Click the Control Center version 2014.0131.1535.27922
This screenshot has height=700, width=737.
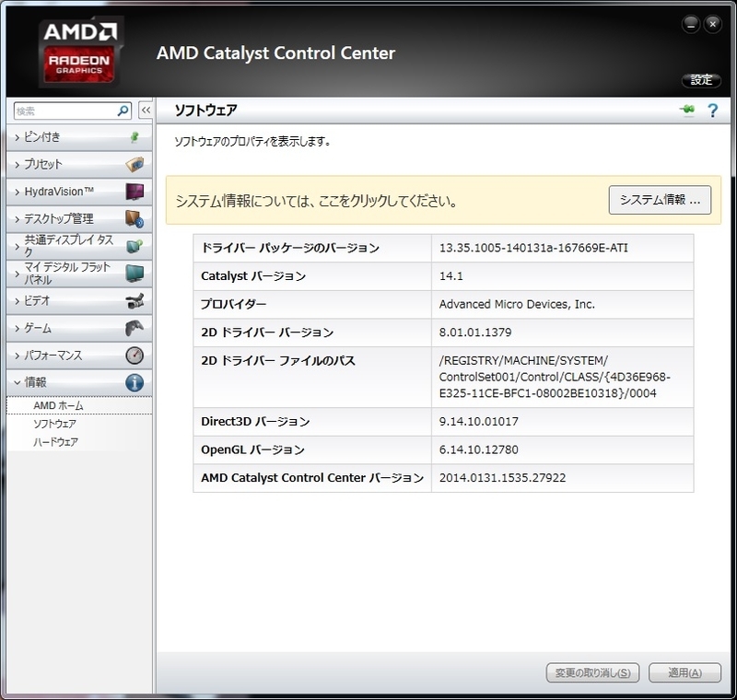click(x=502, y=478)
